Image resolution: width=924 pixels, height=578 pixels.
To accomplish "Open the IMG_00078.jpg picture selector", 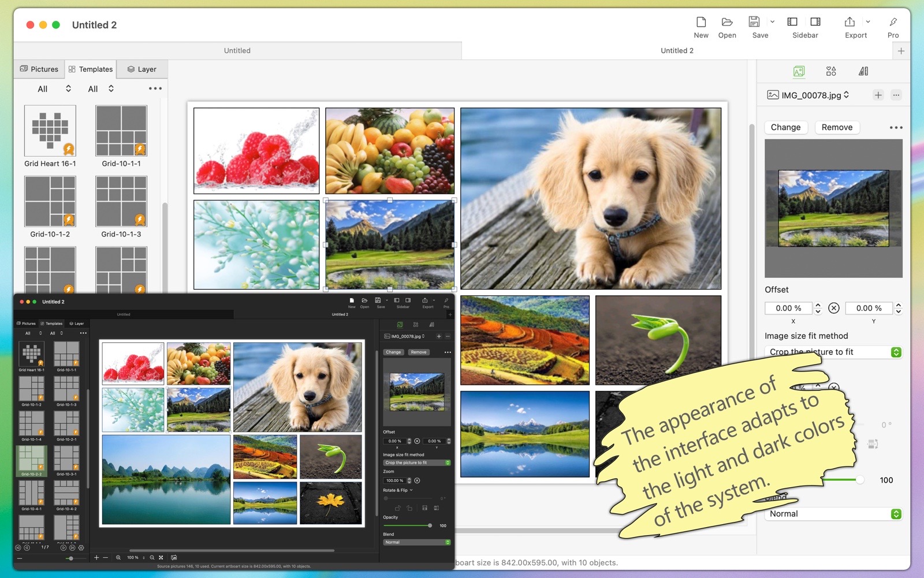I will coord(808,95).
